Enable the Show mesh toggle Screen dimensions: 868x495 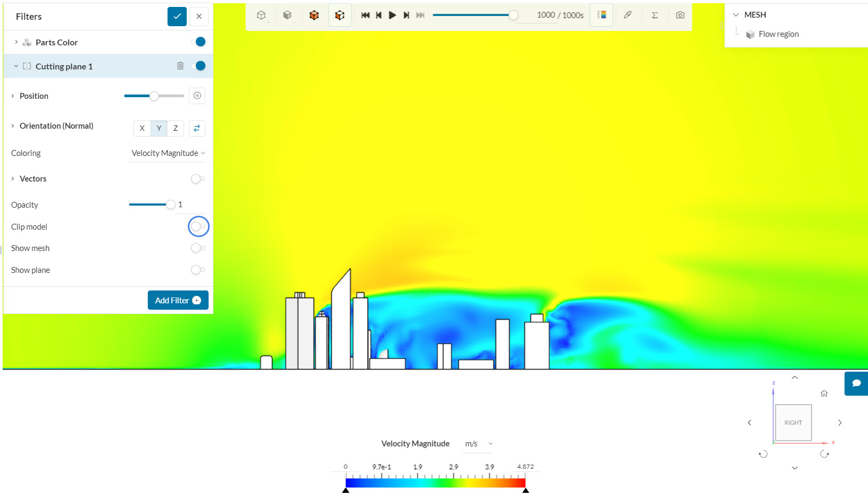pyautogui.click(x=198, y=248)
